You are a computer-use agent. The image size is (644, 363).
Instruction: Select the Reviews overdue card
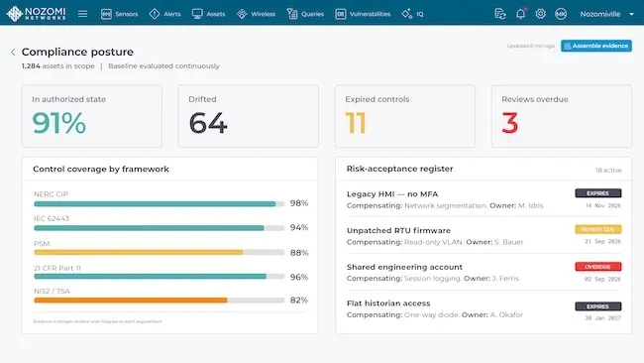pos(562,116)
